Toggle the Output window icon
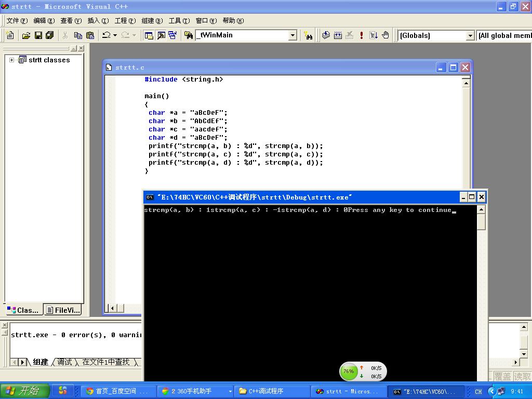The height and width of the screenshot is (399, 532). tap(161, 35)
